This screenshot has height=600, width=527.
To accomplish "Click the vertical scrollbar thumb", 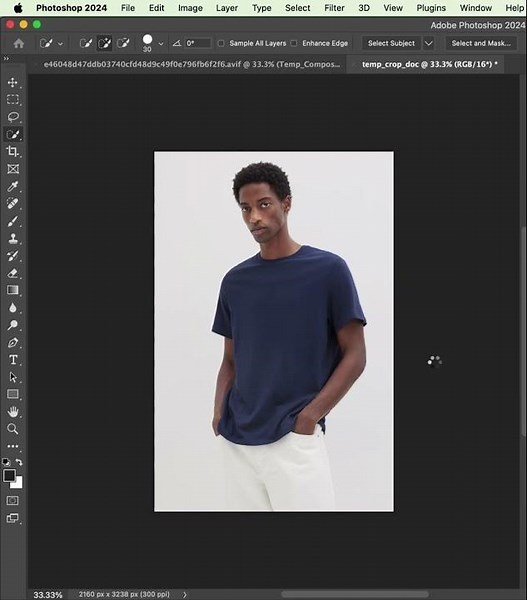I will [524, 331].
